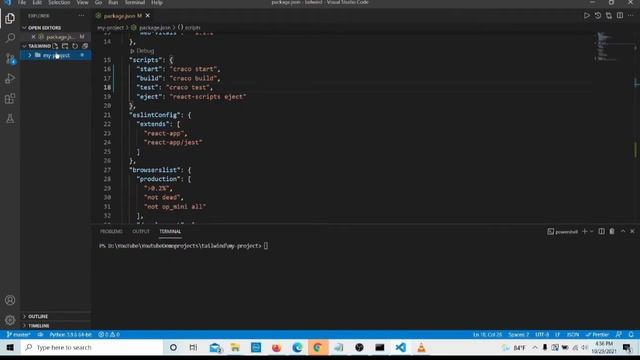Close the package.json editor tab
This screenshot has height=360, width=640.
click(148, 16)
